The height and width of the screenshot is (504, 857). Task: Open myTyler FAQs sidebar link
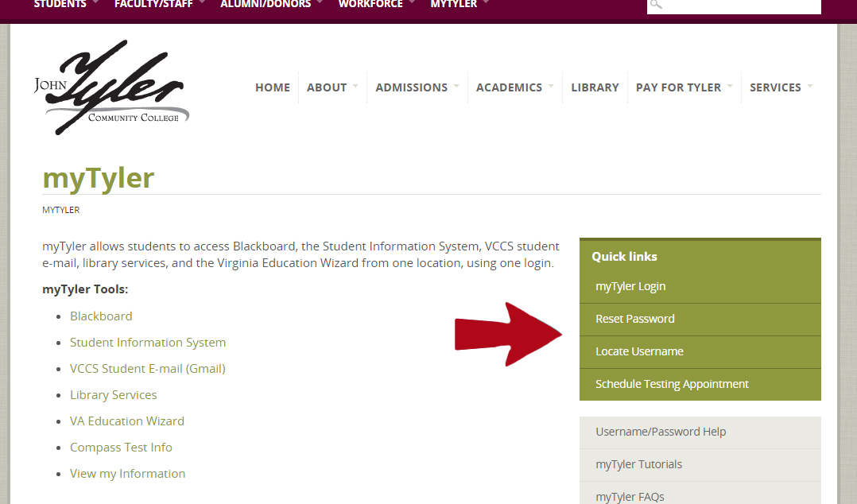point(700,494)
